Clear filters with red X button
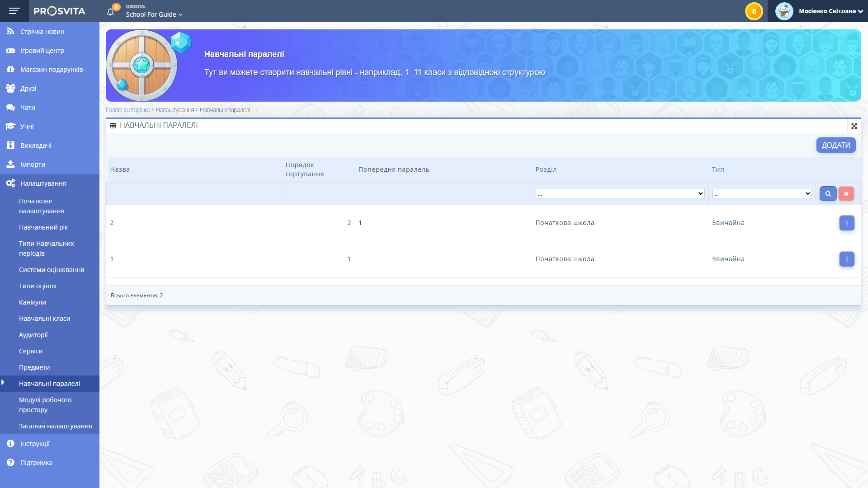Image resolution: width=868 pixels, height=488 pixels. [846, 194]
